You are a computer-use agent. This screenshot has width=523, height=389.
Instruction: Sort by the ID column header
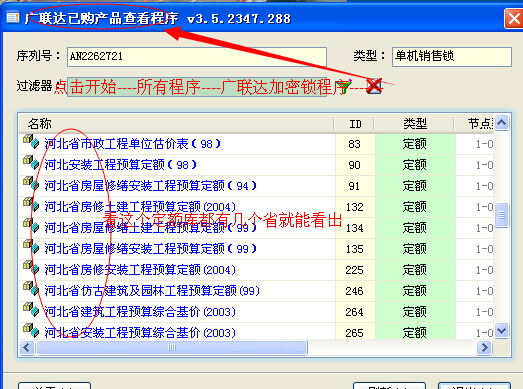355,124
